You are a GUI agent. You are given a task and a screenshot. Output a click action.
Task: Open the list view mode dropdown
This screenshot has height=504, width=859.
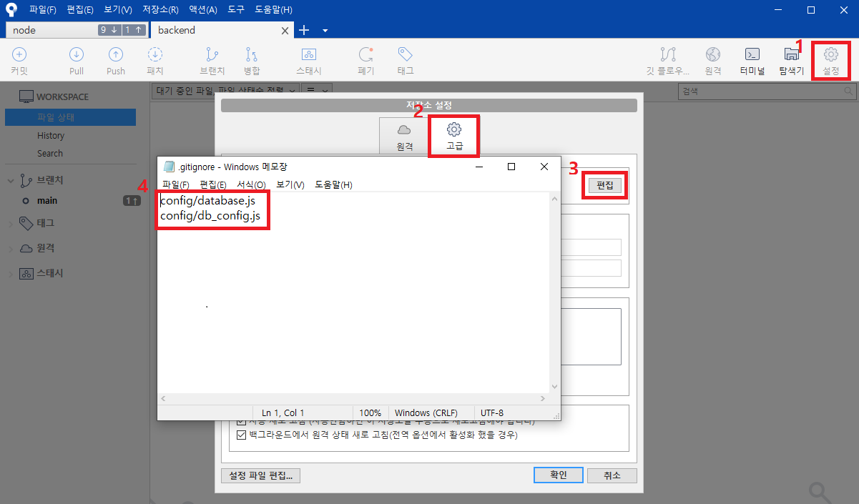point(317,90)
